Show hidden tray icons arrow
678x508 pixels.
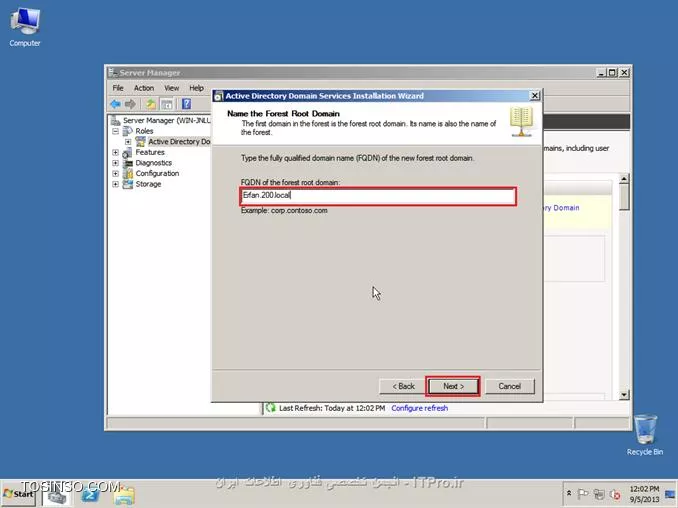pos(569,493)
